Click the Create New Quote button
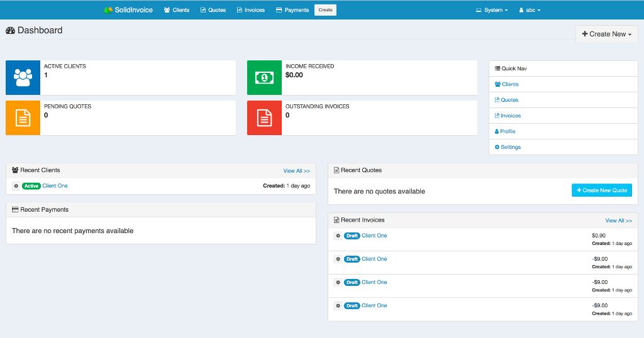644x338 pixels. [601, 190]
